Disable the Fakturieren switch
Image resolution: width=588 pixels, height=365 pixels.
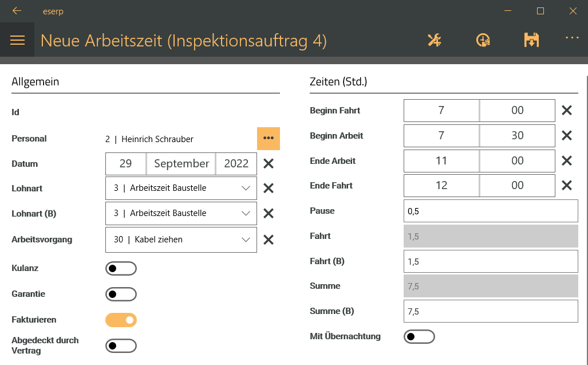121,320
